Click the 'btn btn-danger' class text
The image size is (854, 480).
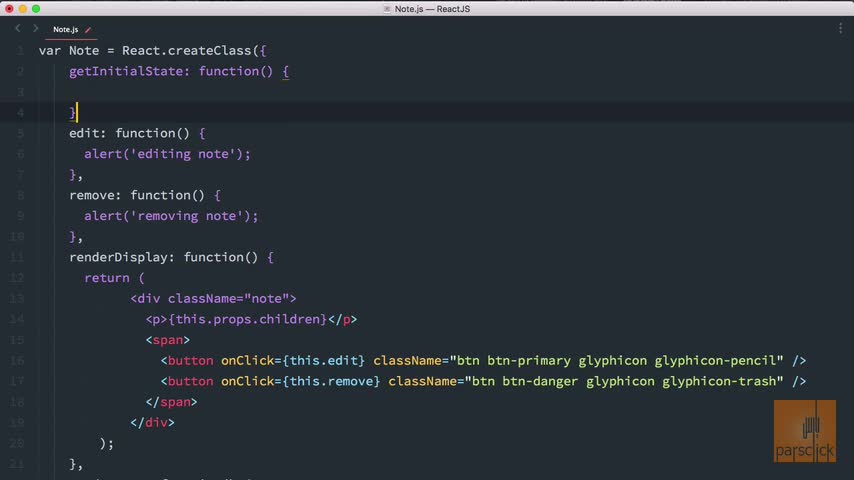tap(525, 382)
